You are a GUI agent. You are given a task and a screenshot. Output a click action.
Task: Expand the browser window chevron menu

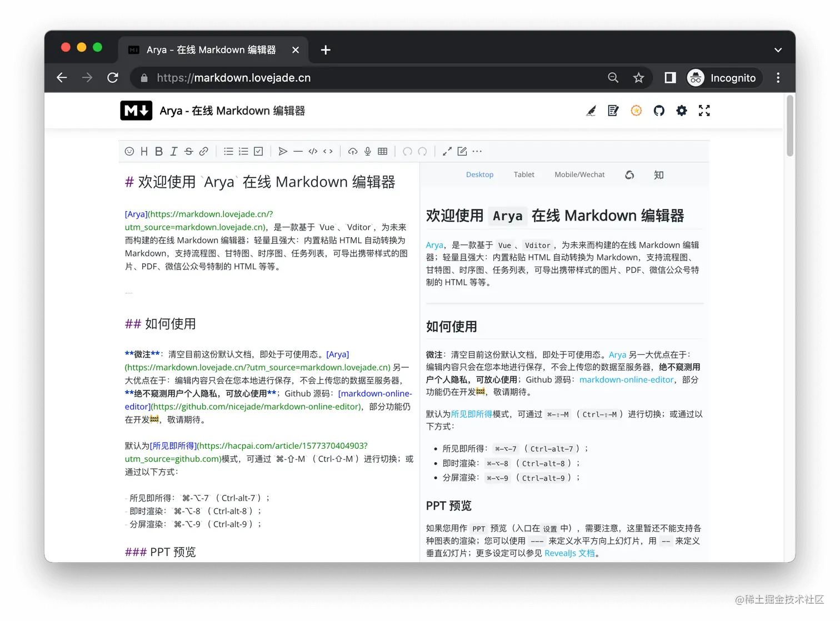point(778,49)
